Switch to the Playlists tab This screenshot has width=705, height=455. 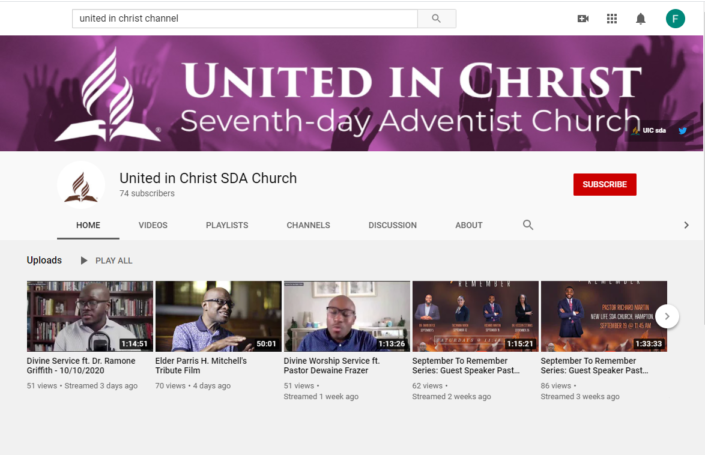pos(227,225)
